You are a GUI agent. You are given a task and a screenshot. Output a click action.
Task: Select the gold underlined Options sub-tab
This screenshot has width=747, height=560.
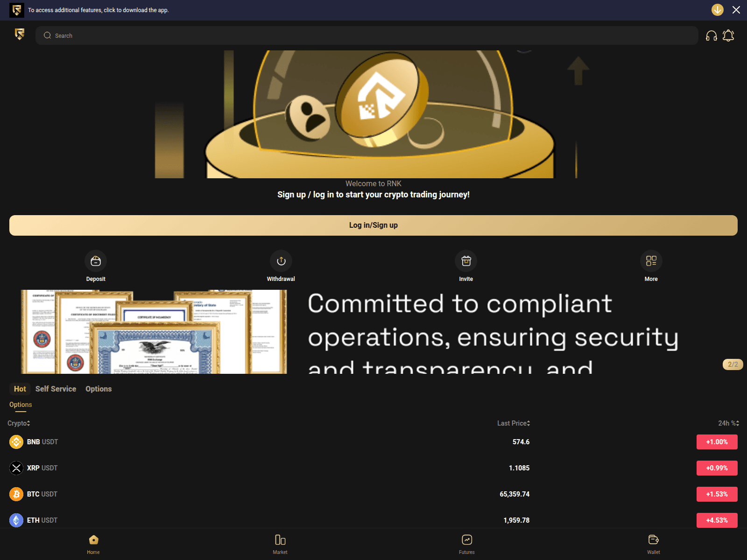[x=21, y=405]
